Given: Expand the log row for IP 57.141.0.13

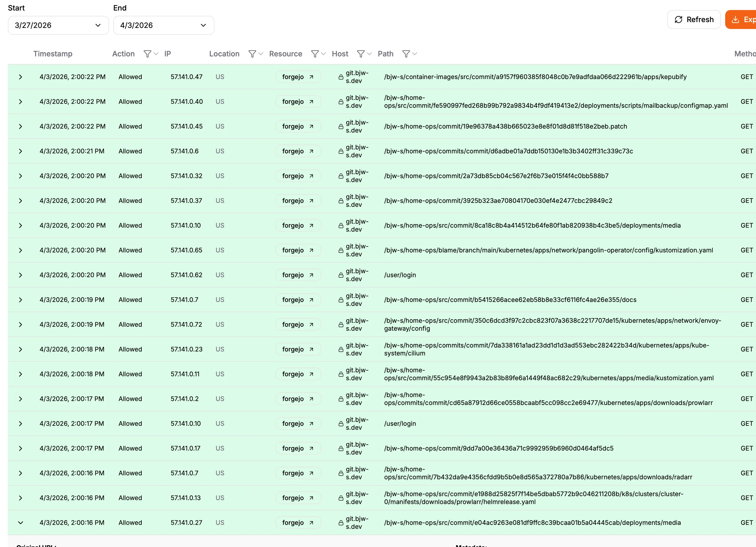Looking at the screenshot, I should point(20,498).
